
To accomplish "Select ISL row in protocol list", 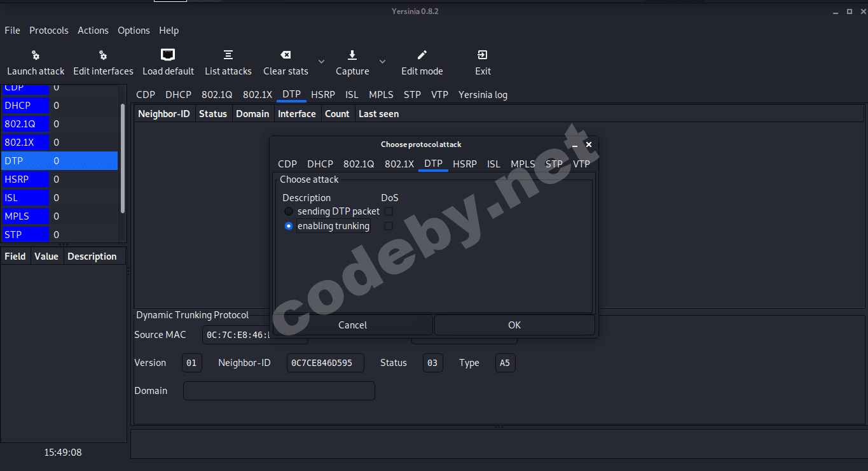I will click(x=59, y=198).
